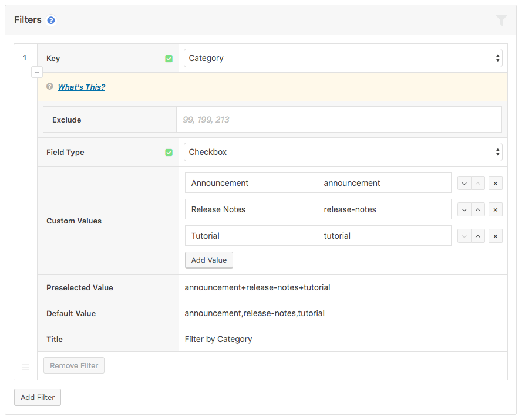Viewport: 522px width, 420px height.
Task: Edit the Tutorial label field
Action: (x=251, y=236)
